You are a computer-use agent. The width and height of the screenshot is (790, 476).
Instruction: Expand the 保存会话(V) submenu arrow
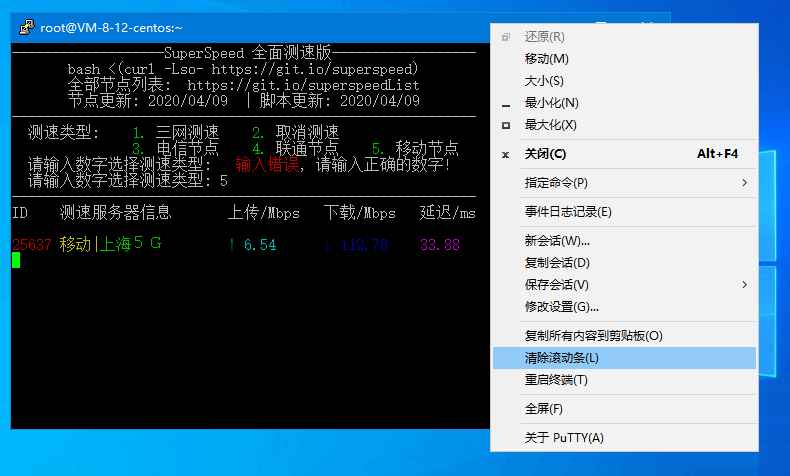pos(744,285)
